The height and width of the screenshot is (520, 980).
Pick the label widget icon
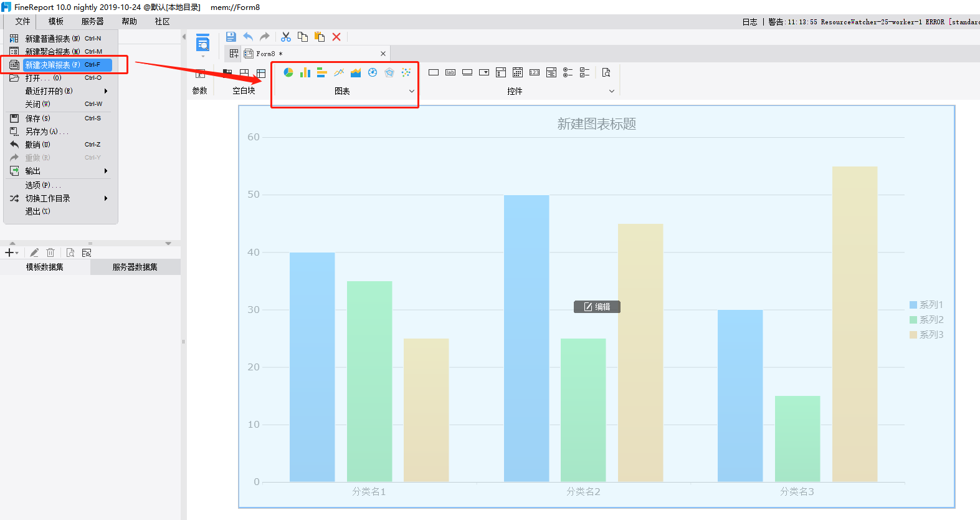click(x=450, y=72)
